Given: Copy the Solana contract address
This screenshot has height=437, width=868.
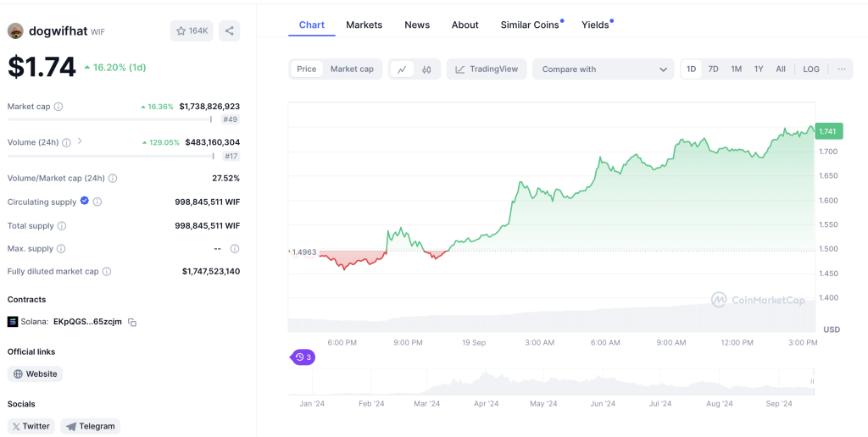Looking at the screenshot, I should pos(132,322).
